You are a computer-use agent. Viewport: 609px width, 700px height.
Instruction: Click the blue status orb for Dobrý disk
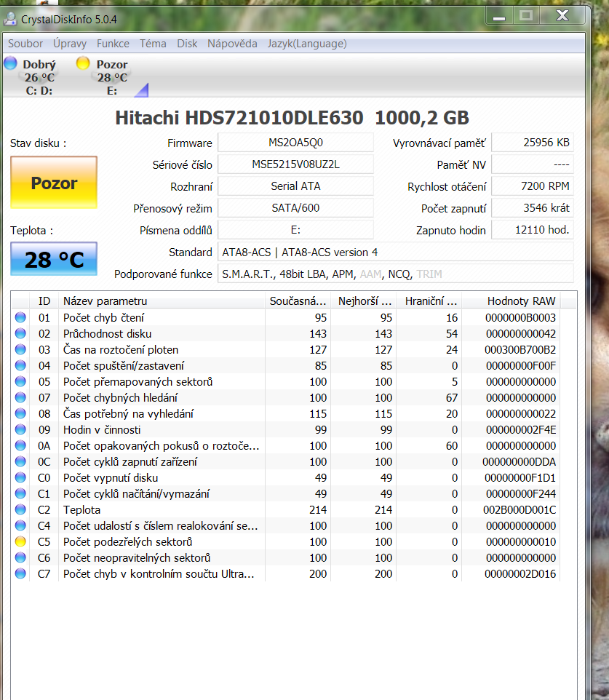pyautogui.click(x=10, y=63)
